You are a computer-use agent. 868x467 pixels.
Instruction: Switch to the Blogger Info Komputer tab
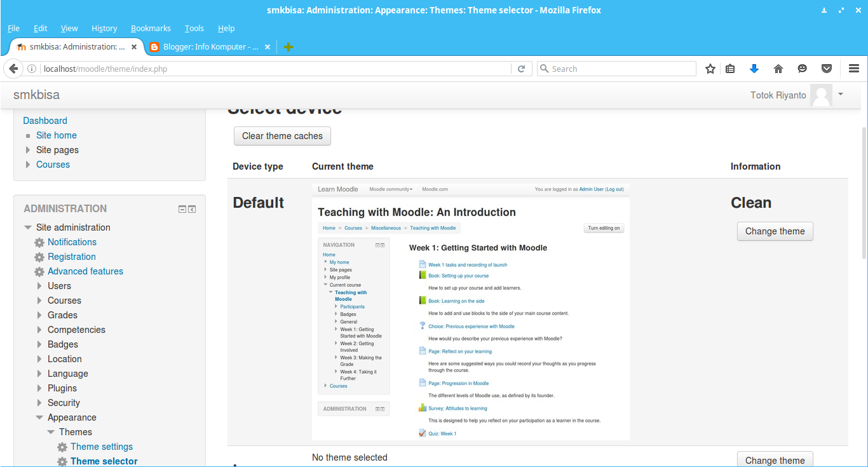[x=210, y=47]
